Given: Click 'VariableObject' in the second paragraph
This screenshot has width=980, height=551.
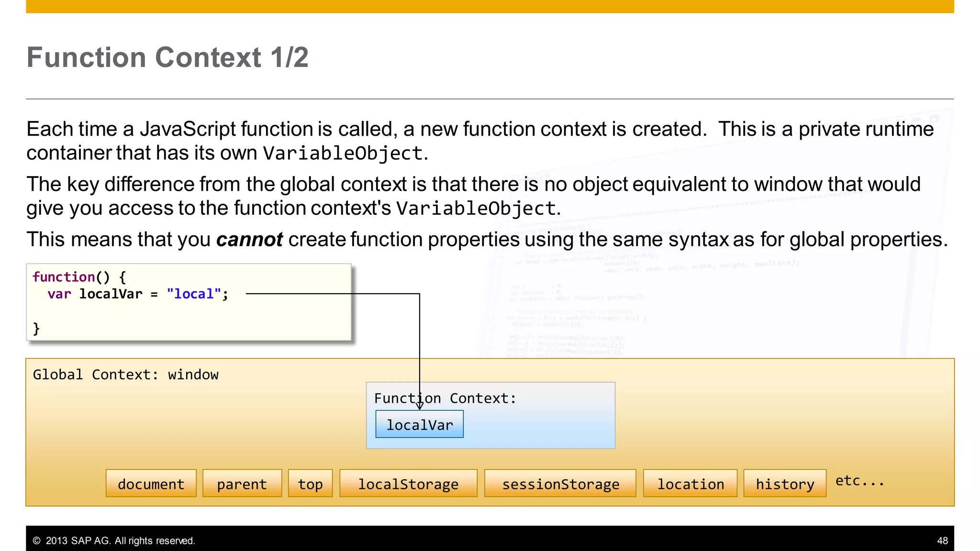Looking at the screenshot, I should coord(476,209).
